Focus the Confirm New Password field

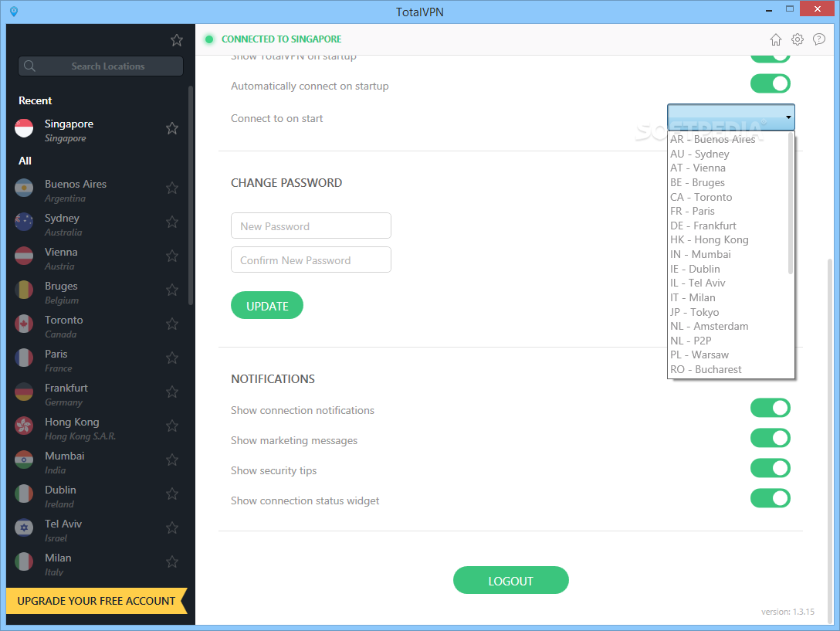click(310, 260)
